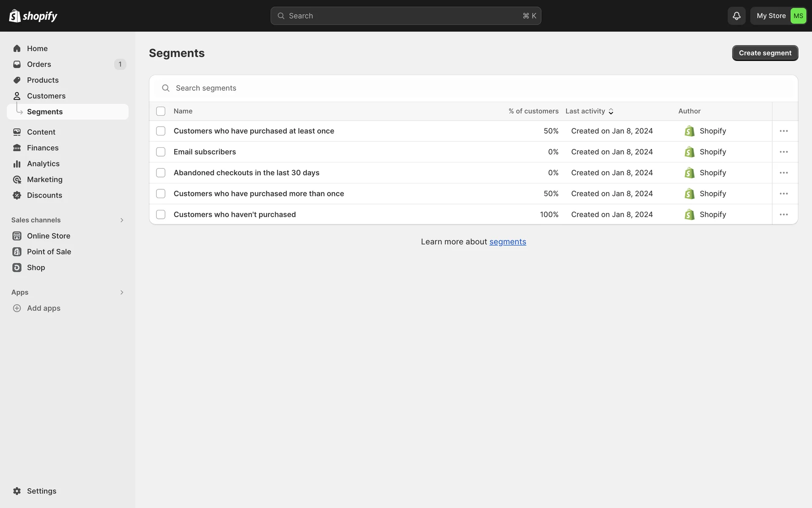The height and width of the screenshot is (508, 812).
Task: Check the Email subscribers segment checkbox
Action: point(161,152)
